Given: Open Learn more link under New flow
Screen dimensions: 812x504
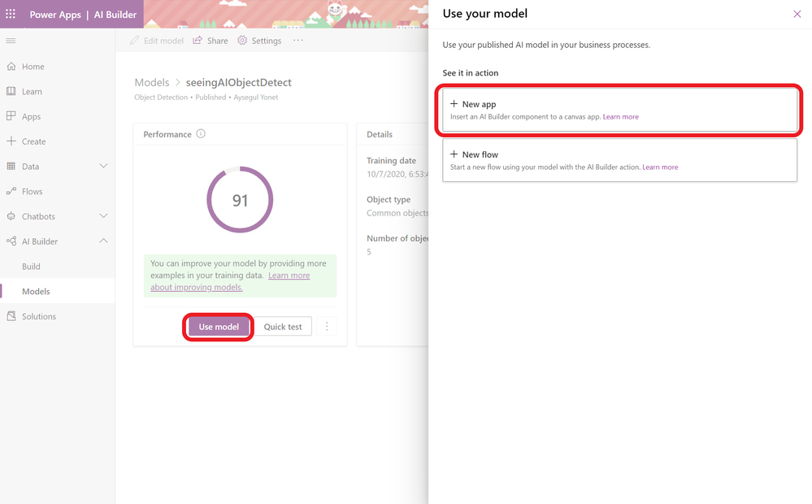Looking at the screenshot, I should [x=660, y=167].
